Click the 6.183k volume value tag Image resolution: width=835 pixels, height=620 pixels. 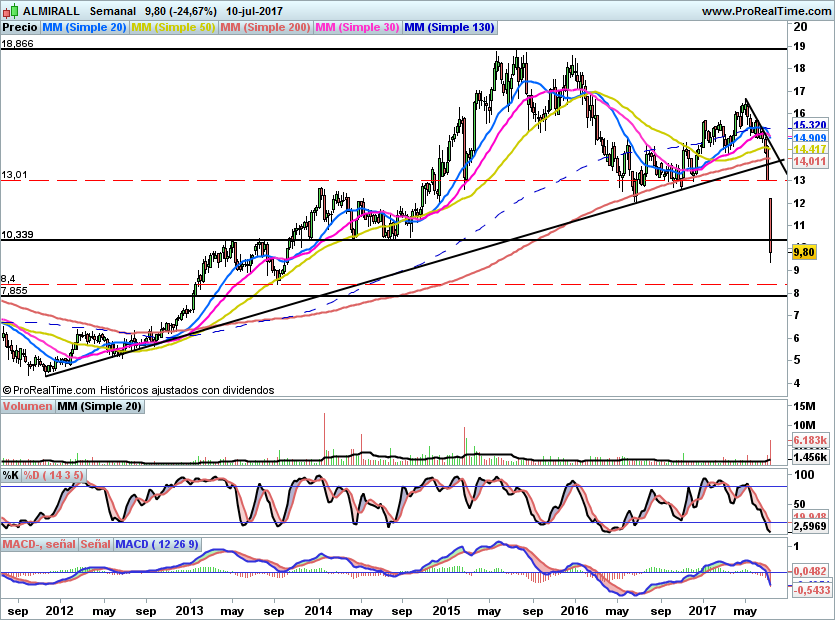pyautogui.click(x=810, y=440)
